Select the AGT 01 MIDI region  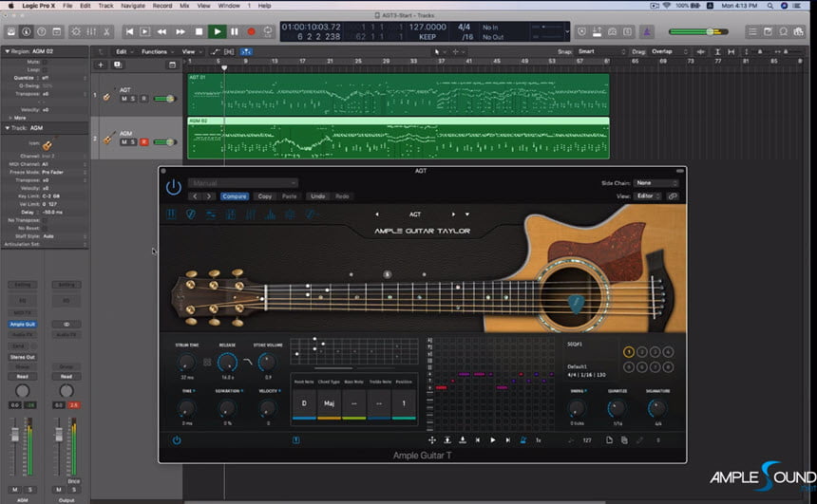tap(398, 94)
